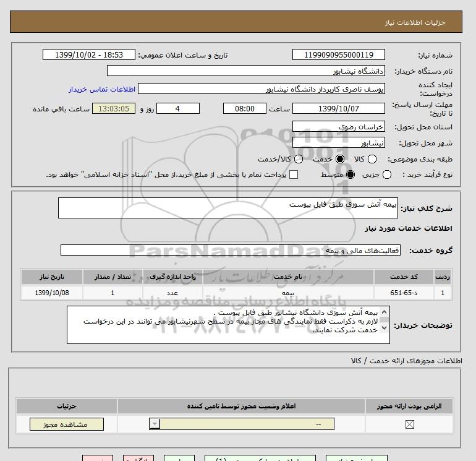This screenshot has width=476, height=461.
Task: Select the خدمت radio button
Action: coord(340,159)
